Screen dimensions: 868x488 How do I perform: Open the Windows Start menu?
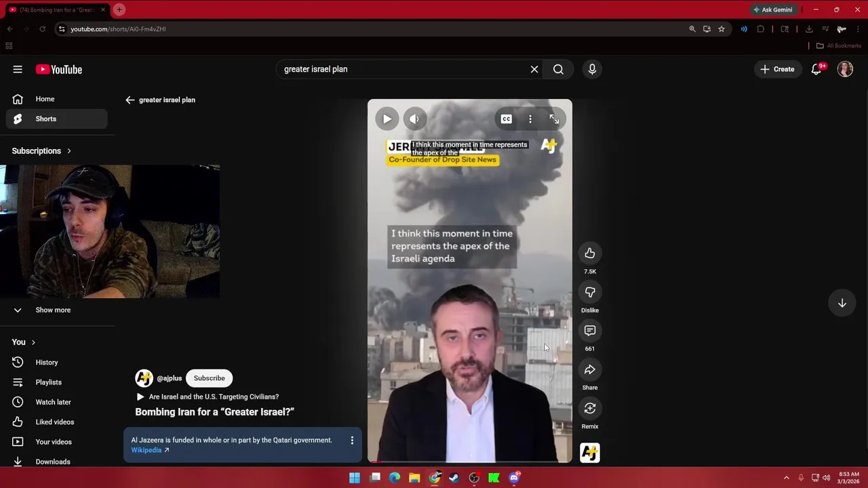pos(355,478)
